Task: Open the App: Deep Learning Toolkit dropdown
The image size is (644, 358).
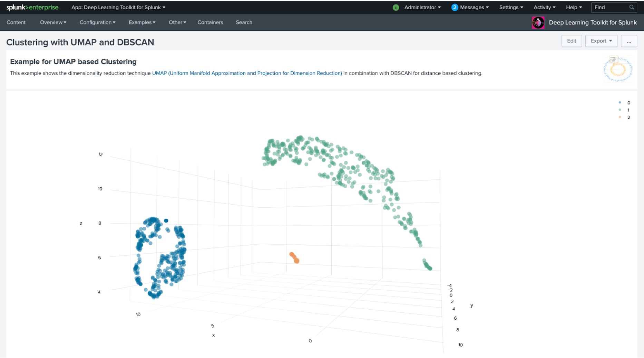Action: pyautogui.click(x=118, y=7)
